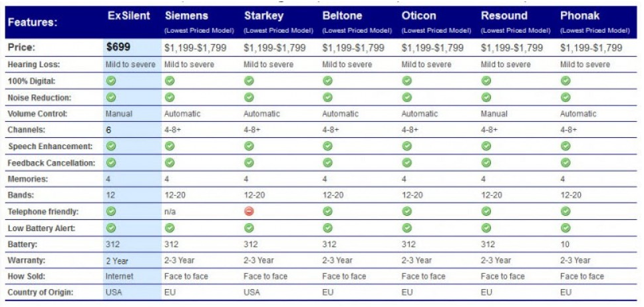Select the ExSilent column header

coord(129,17)
